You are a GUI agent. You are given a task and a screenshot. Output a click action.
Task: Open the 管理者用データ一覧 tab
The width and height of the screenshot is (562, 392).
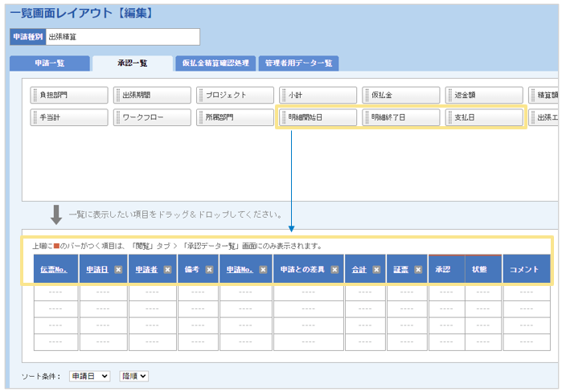298,63
